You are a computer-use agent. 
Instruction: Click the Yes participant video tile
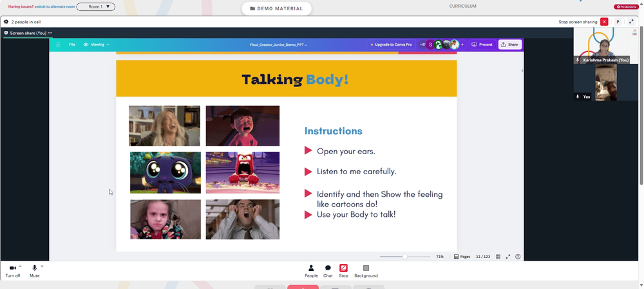click(x=606, y=83)
